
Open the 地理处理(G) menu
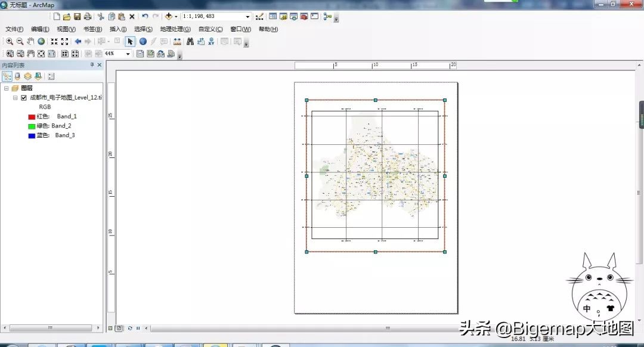click(175, 29)
